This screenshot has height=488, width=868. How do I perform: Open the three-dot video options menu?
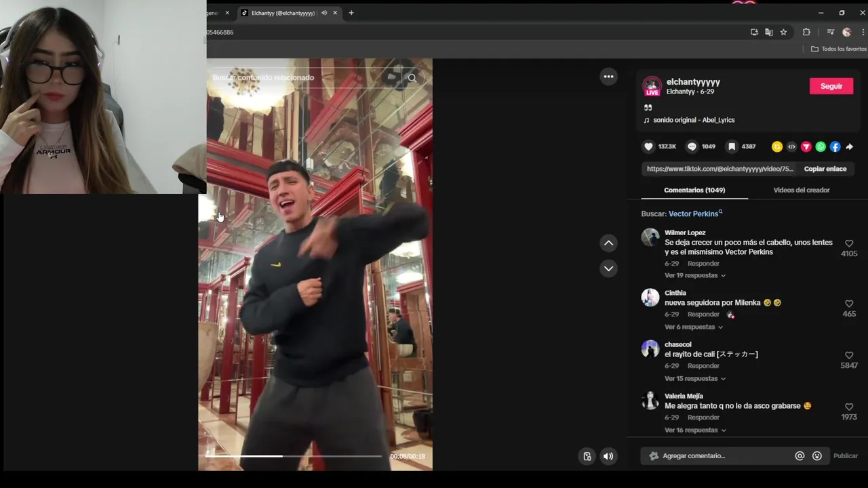(x=608, y=77)
